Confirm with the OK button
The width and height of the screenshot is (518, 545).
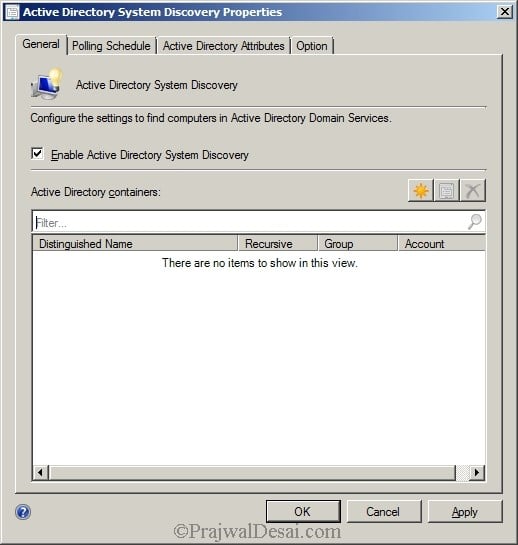[303, 511]
